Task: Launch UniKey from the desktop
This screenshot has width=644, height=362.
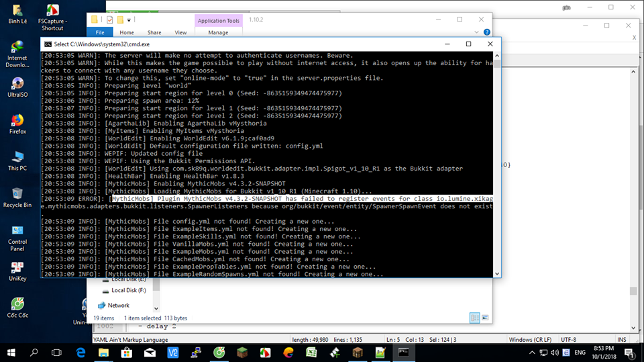Action: point(17,271)
